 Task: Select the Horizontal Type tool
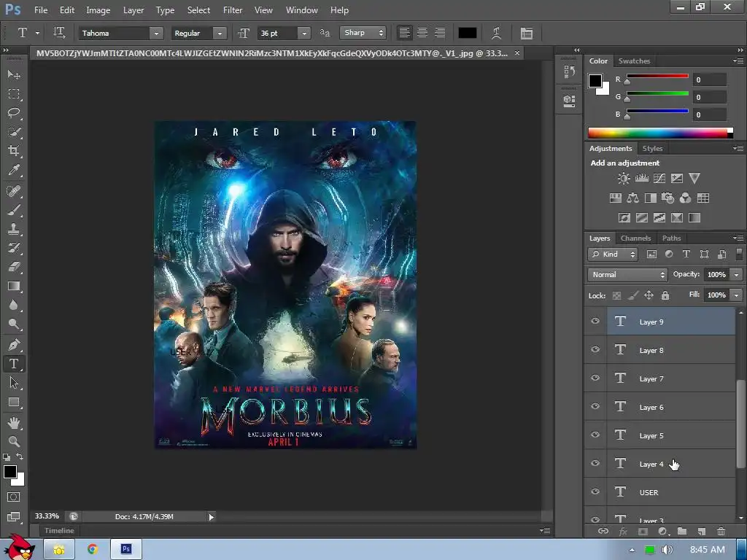coord(14,364)
